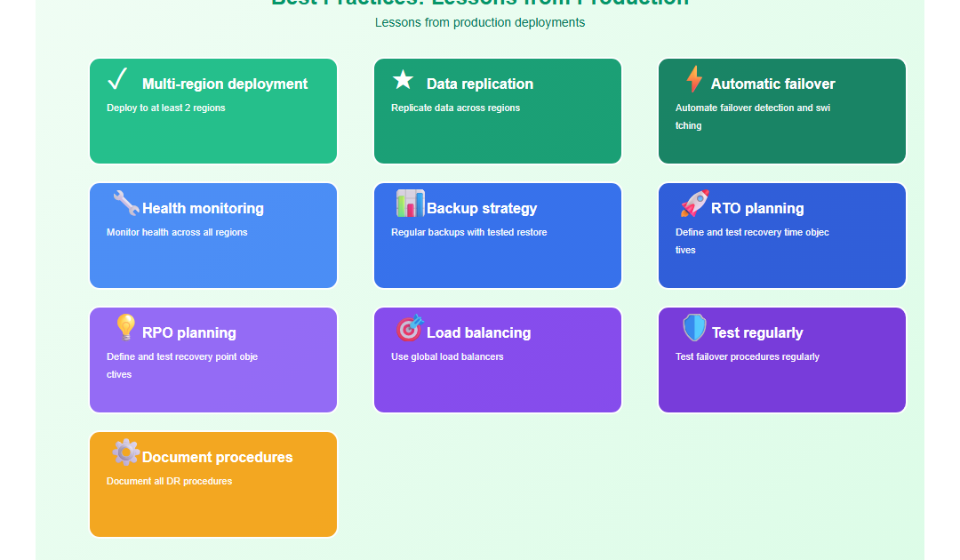Click the RTO planning heading

pyautogui.click(x=757, y=209)
